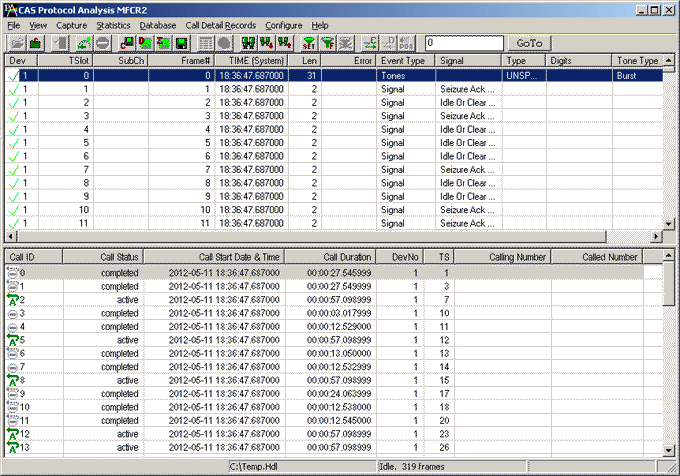
Task: Click Seizure Ack signal in frame 7 row
Action: click(x=467, y=170)
